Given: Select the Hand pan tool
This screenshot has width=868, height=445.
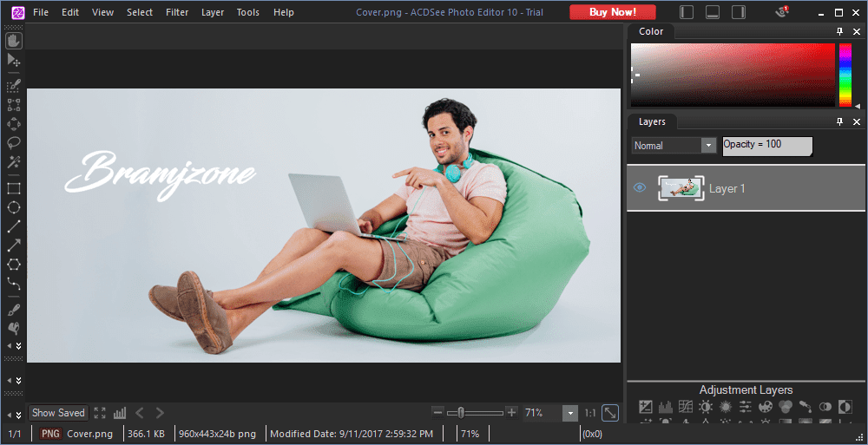Looking at the screenshot, I should (14, 41).
